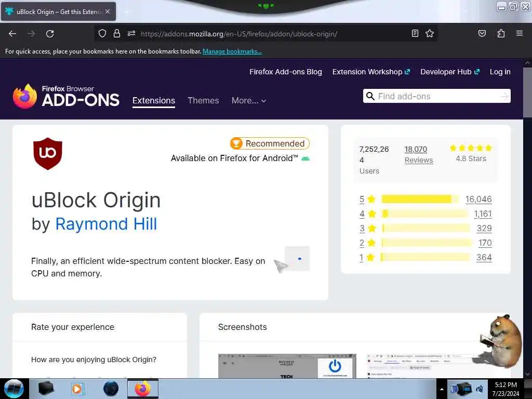Switch to the uBlock Origin browser tab

point(58,11)
